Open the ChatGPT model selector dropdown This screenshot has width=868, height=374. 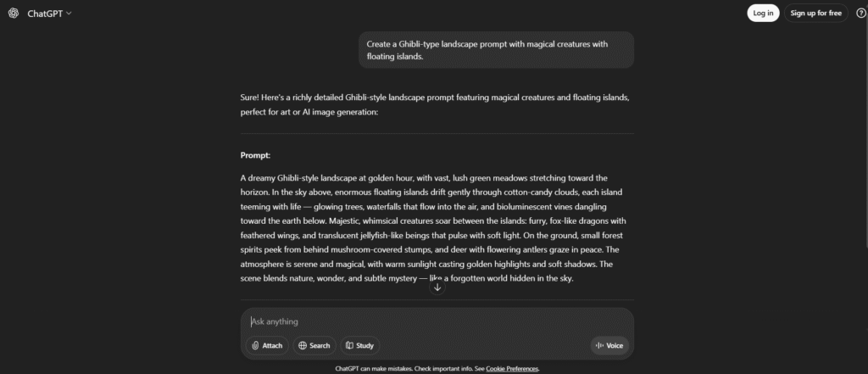tap(51, 13)
